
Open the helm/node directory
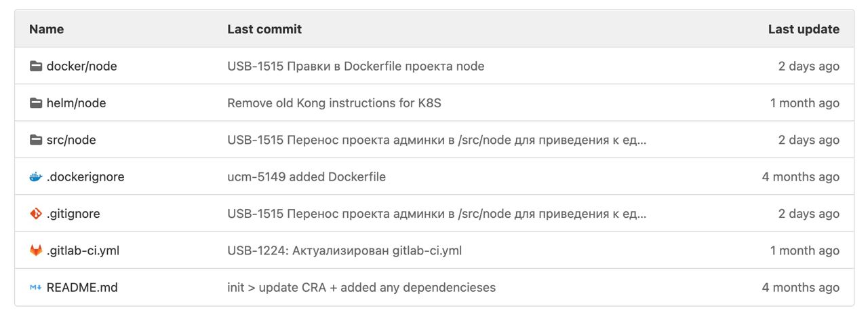point(76,103)
